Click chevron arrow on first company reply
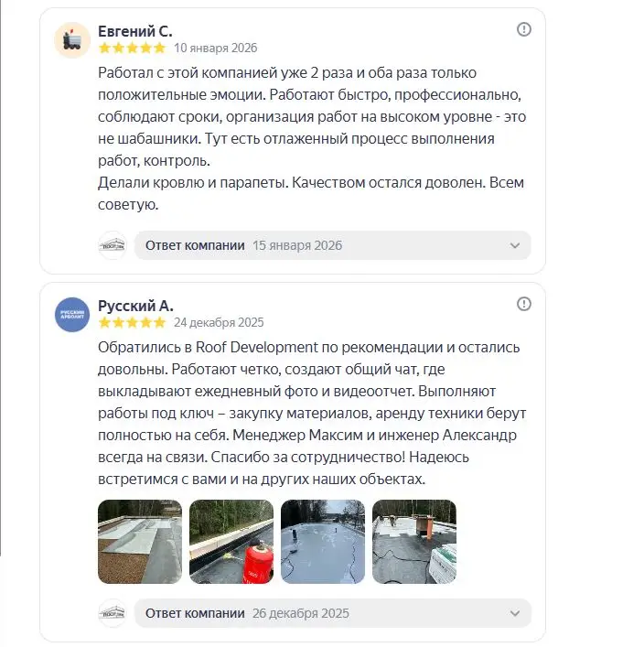This screenshot has height=647, width=644. tap(515, 245)
